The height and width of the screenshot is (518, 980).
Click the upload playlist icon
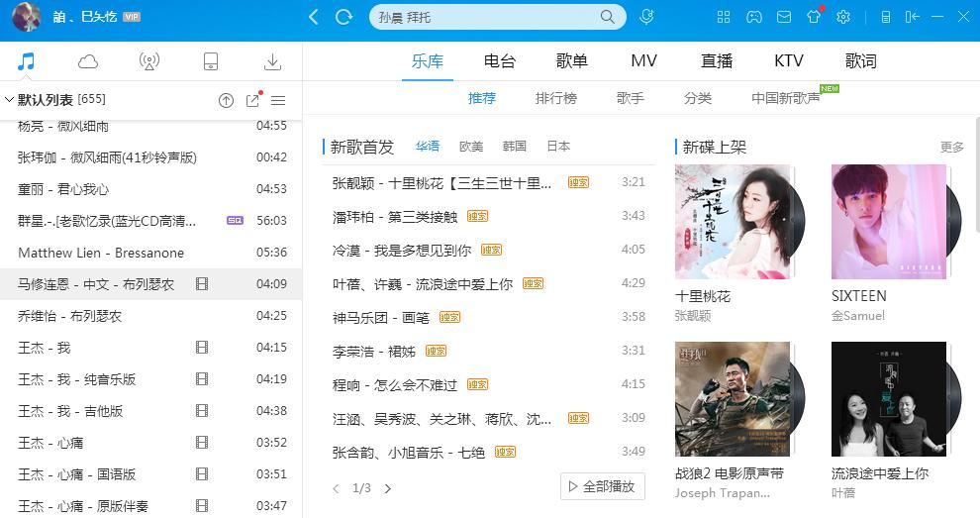tap(227, 100)
